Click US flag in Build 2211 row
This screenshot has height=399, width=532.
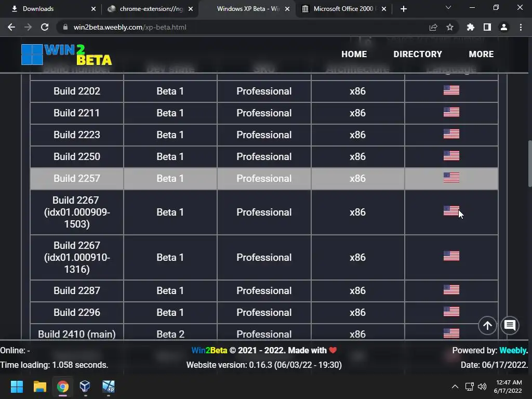point(451,112)
